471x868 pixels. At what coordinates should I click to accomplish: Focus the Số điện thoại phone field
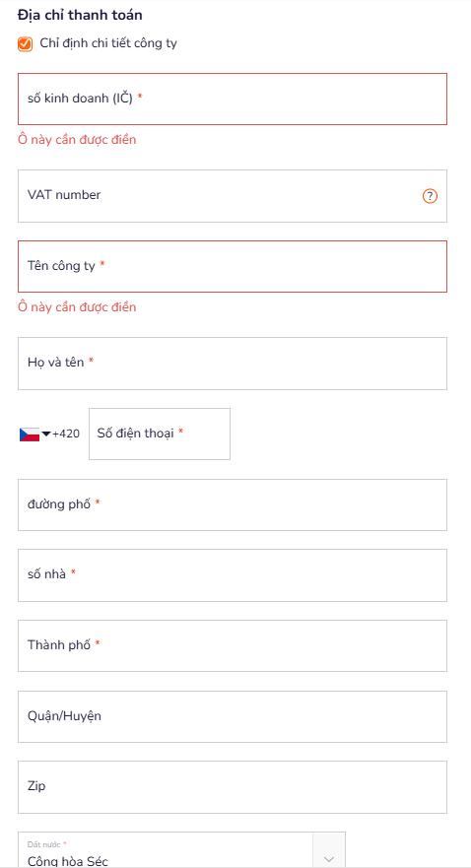[x=160, y=434]
